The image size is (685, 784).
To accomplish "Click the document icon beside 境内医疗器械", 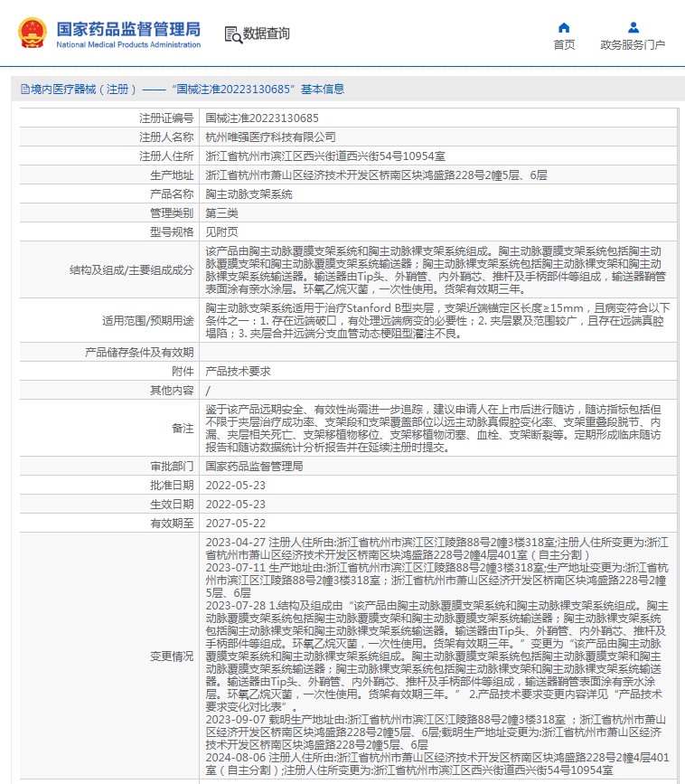I will click(25, 90).
